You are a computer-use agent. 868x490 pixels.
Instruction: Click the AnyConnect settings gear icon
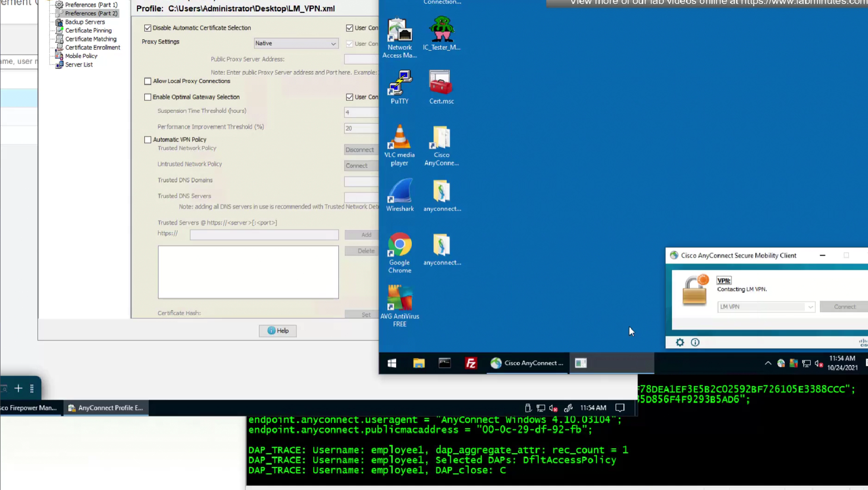click(x=680, y=343)
